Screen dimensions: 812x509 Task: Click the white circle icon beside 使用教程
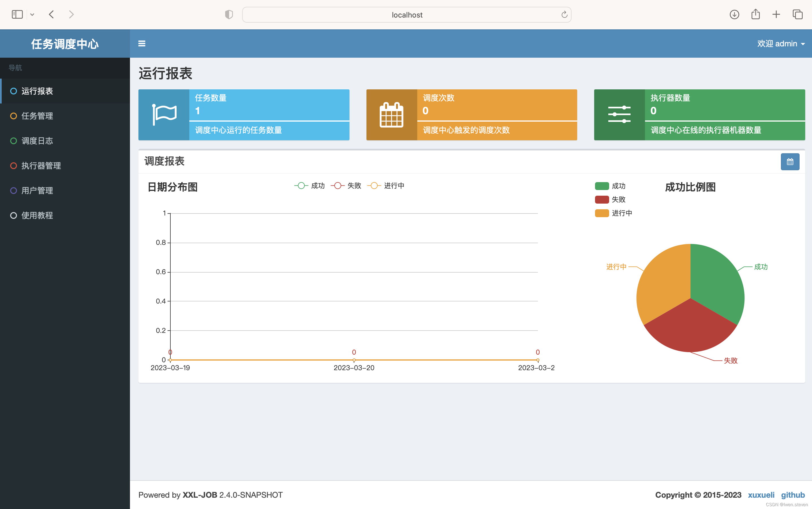click(x=14, y=215)
